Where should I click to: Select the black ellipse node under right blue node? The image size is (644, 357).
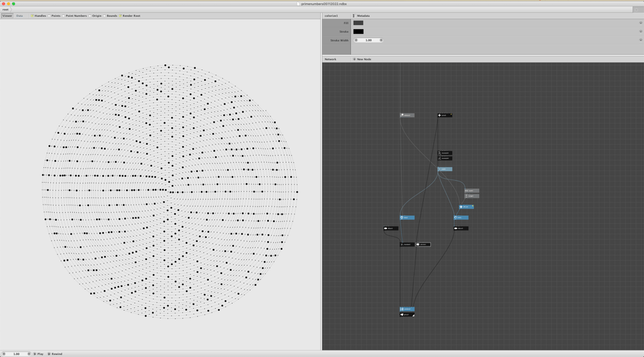(461, 228)
